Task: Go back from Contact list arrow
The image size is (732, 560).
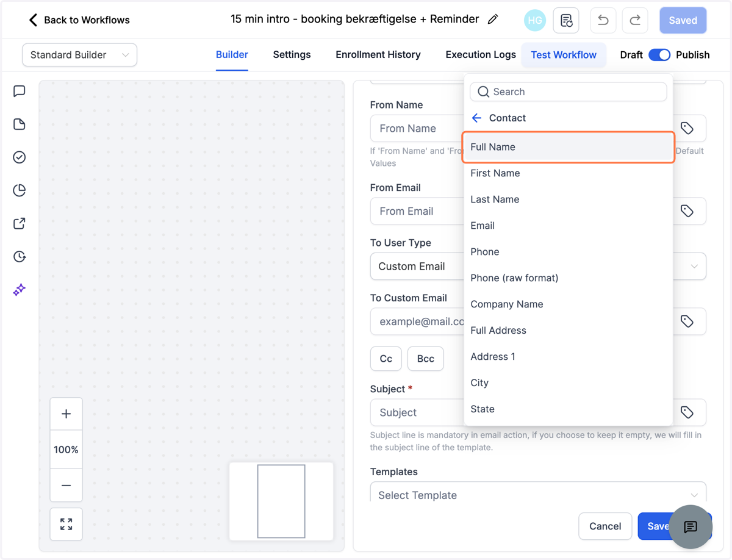Action: [477, 118]
